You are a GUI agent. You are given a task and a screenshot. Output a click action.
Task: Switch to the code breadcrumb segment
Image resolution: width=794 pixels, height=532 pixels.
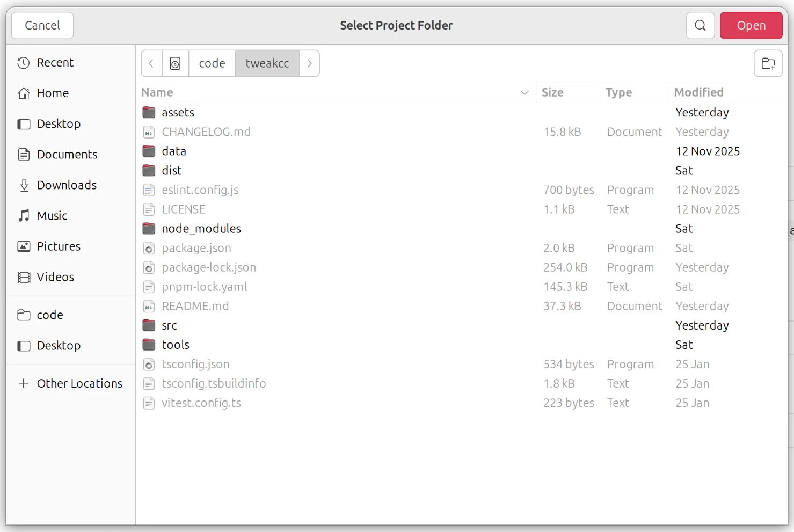click(212, 63)
